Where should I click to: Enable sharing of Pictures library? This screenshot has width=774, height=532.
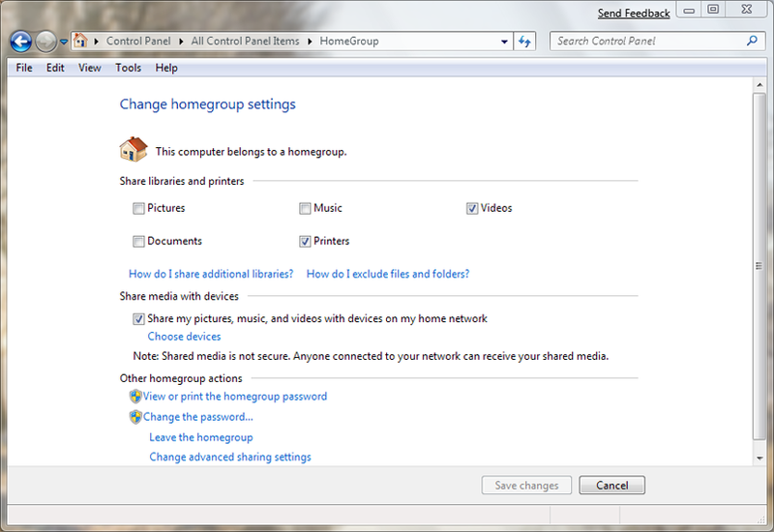pyautogui.click(x=138, y=208)
